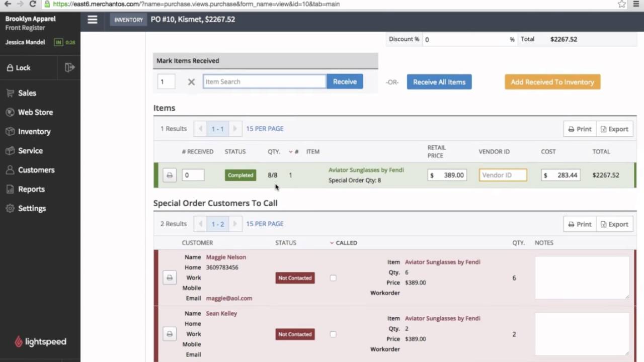Print the Aviator Sunglasses item row
This screenshot has width=644, height=362.
tap(170, 175)
